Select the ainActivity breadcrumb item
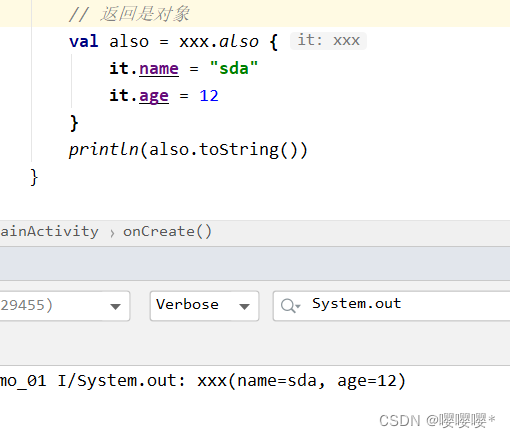Viewport: 510px width, 438px height. point(49,231)
